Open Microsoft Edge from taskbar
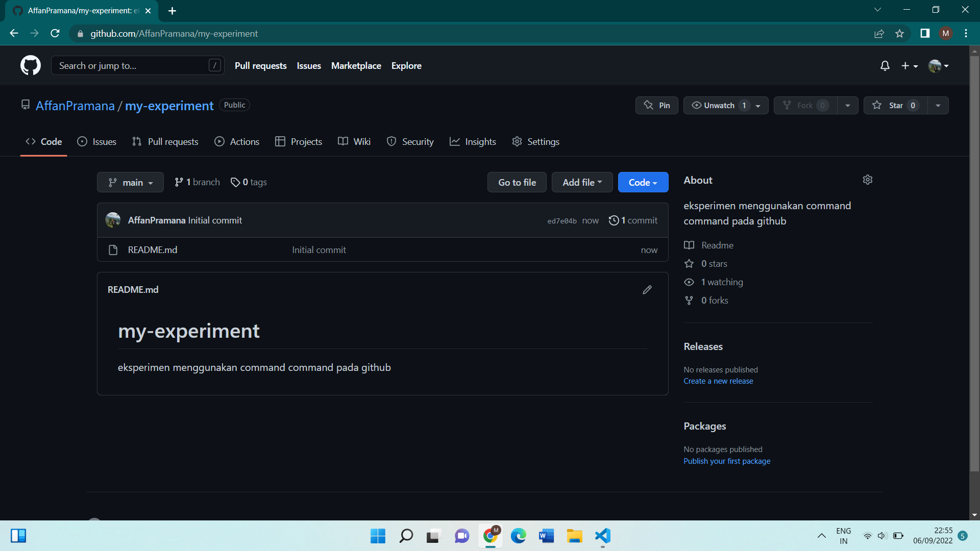Screen dimensions: 980x551 coord(518,536)
